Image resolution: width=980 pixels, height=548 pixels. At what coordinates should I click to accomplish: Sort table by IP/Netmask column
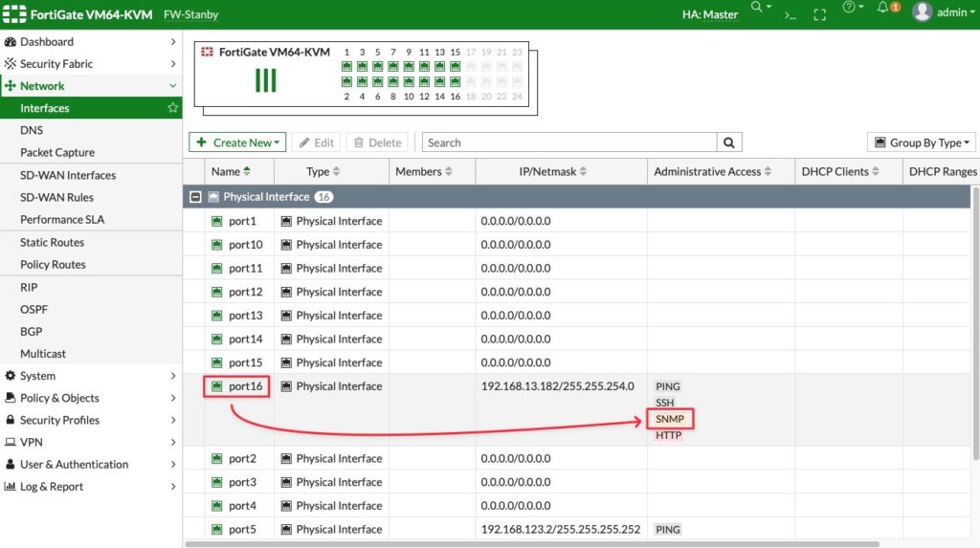(x=553, y=171)
